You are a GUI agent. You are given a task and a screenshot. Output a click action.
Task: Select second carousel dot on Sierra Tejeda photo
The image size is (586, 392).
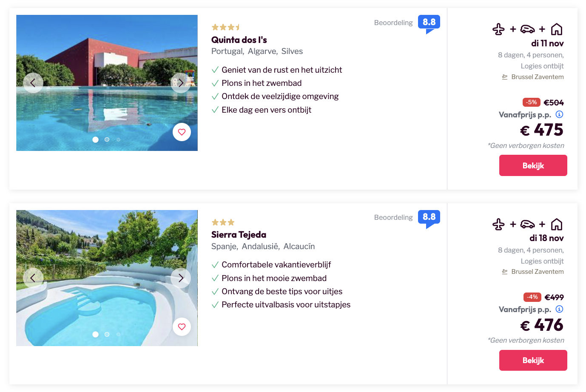(107, 334)
